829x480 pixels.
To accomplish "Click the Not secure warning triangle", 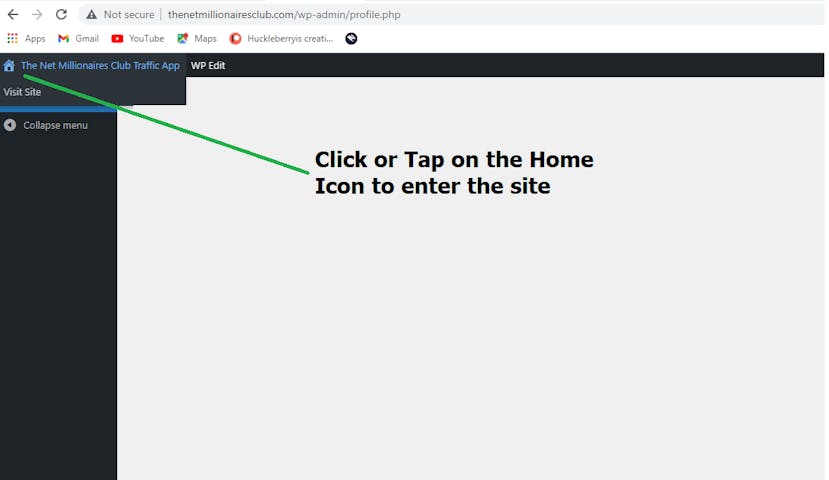I will coord(91,14).
